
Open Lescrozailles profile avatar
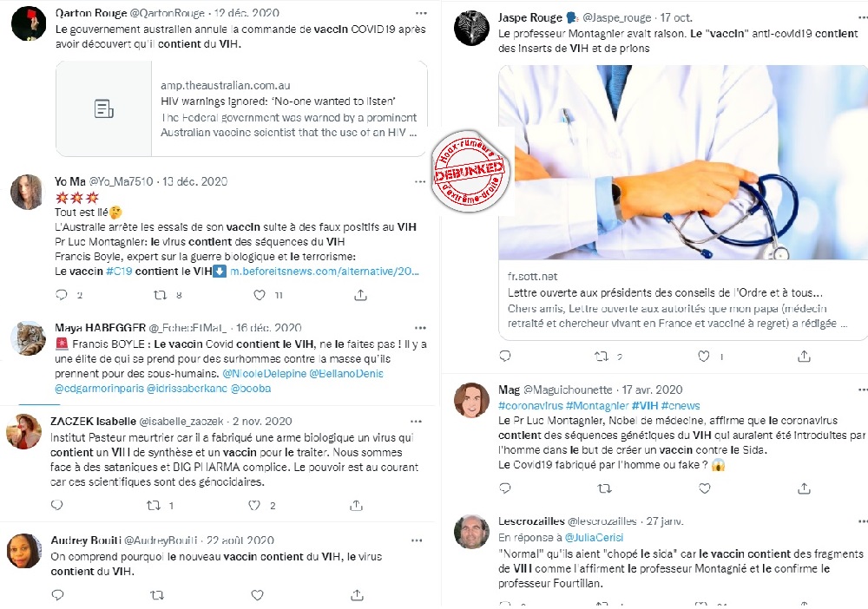471,532
